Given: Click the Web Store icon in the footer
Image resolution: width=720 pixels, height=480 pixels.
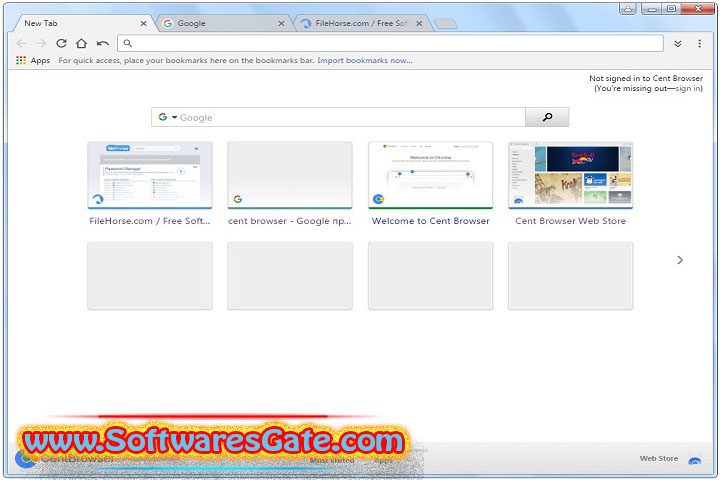Looking at the screenshot, I should coord(695,460).
